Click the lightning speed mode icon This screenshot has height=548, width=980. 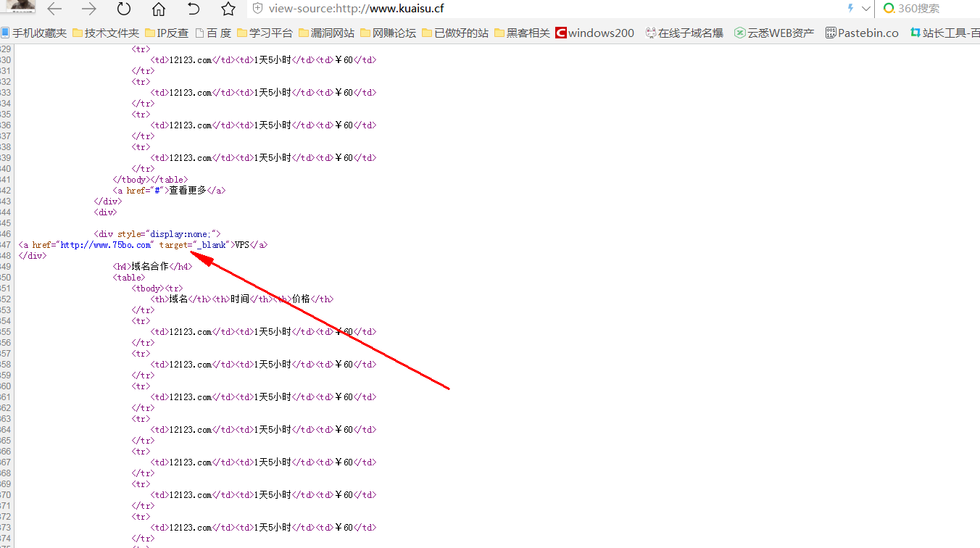pos(850,9)
